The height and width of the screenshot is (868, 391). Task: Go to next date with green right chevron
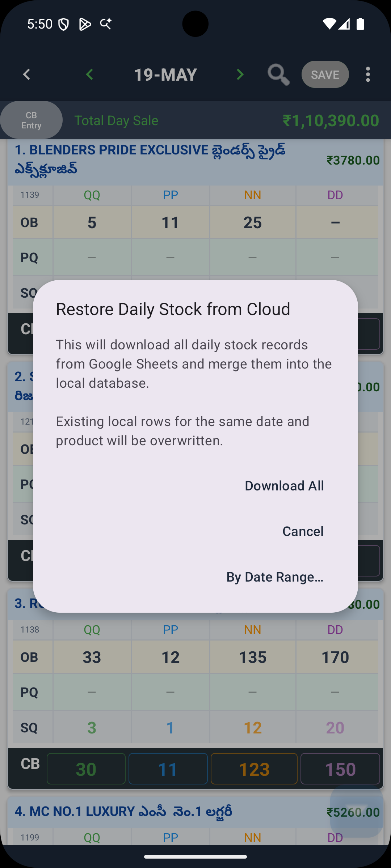[x=240, y=75]
